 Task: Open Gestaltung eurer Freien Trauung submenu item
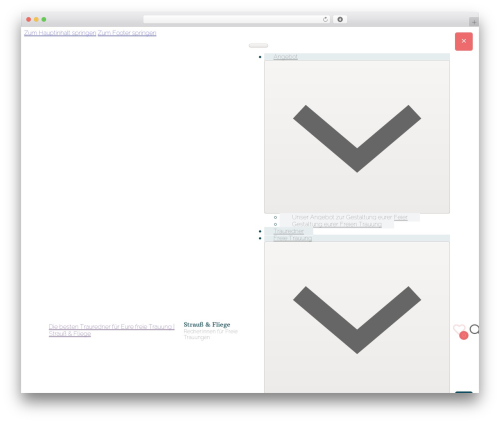click(337, 224)
